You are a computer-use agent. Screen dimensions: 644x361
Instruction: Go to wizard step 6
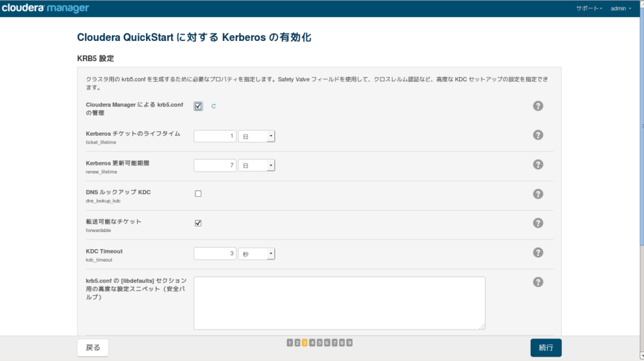[327, 343]
